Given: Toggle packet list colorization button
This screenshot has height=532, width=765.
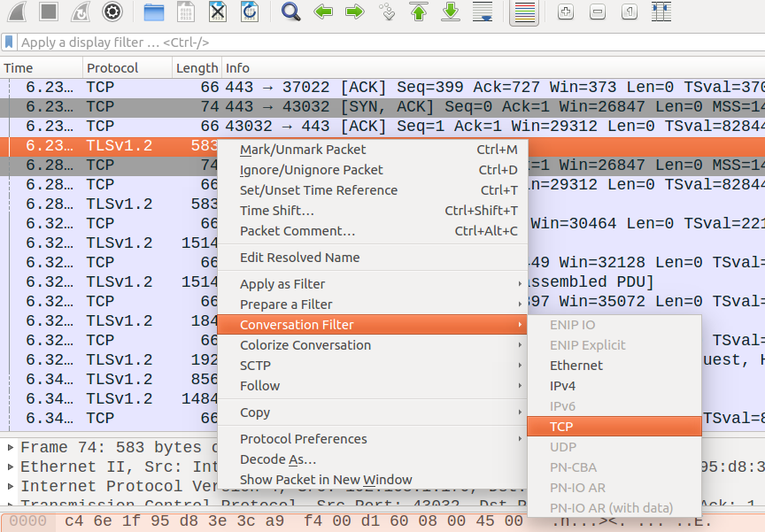Looking at the screenshot, I should click(x=524, y=12).
